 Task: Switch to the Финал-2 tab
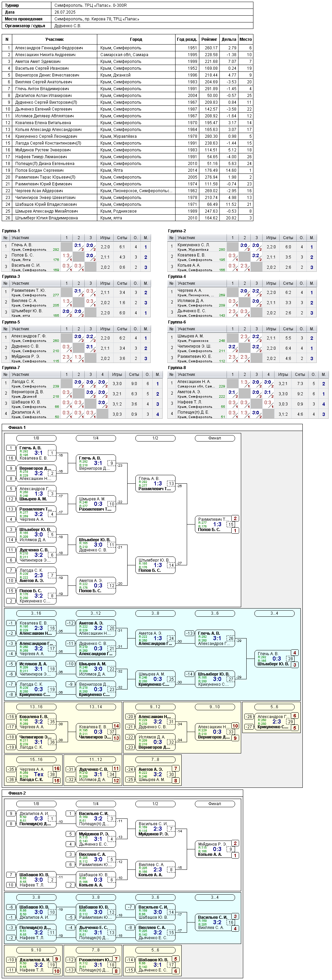[x=17, y=793]
